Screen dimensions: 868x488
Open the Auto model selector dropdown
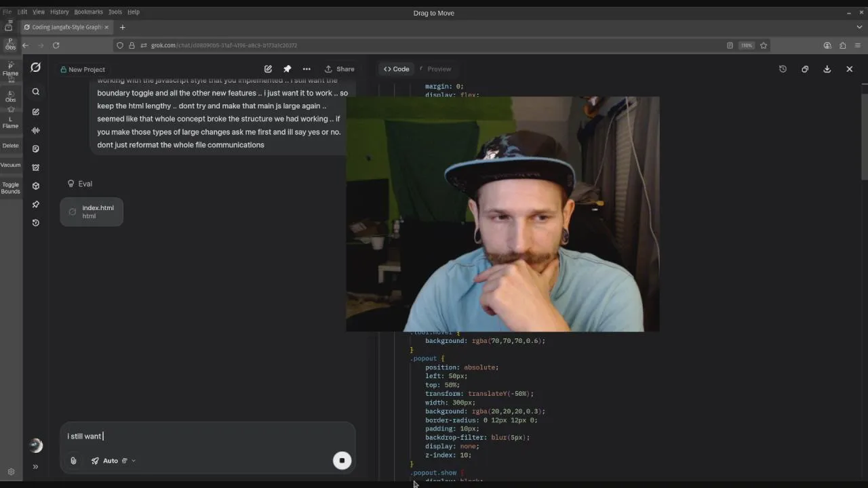click(x=113, y=461)
